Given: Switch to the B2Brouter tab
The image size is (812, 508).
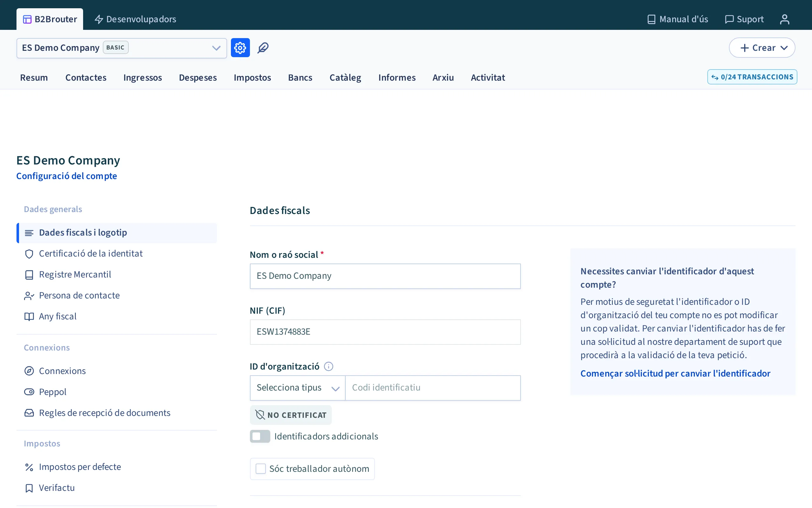Looking at the screenshot, I should (50, 19).
